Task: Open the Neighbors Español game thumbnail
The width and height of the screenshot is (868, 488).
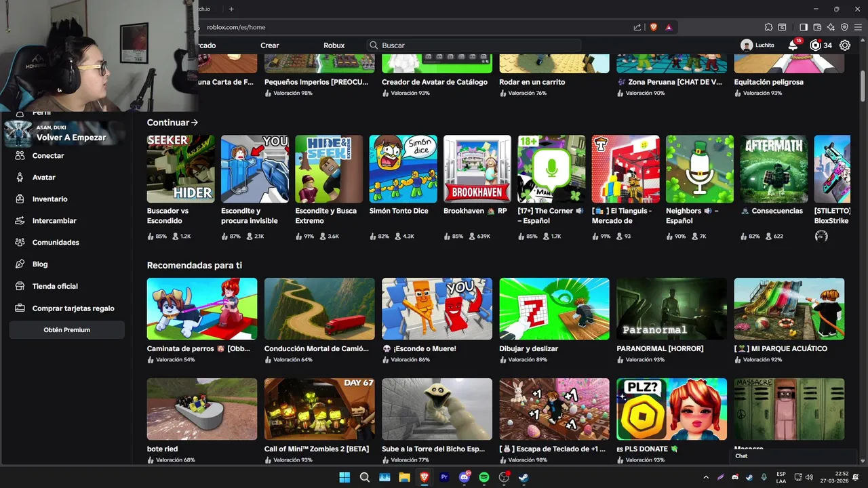Action: pyautogui.click(x=700, y=169)
